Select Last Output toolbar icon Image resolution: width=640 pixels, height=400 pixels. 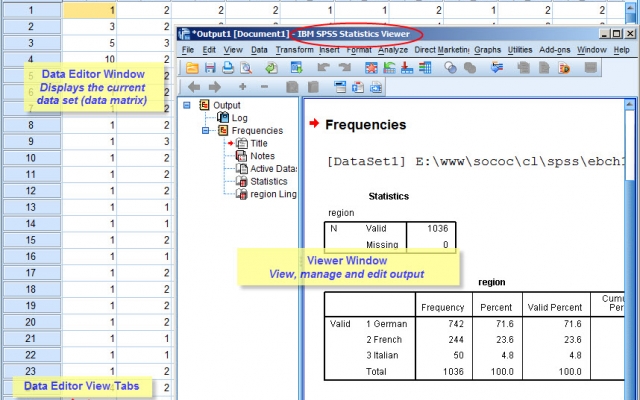pyautogui.click(x=496, y=67)
